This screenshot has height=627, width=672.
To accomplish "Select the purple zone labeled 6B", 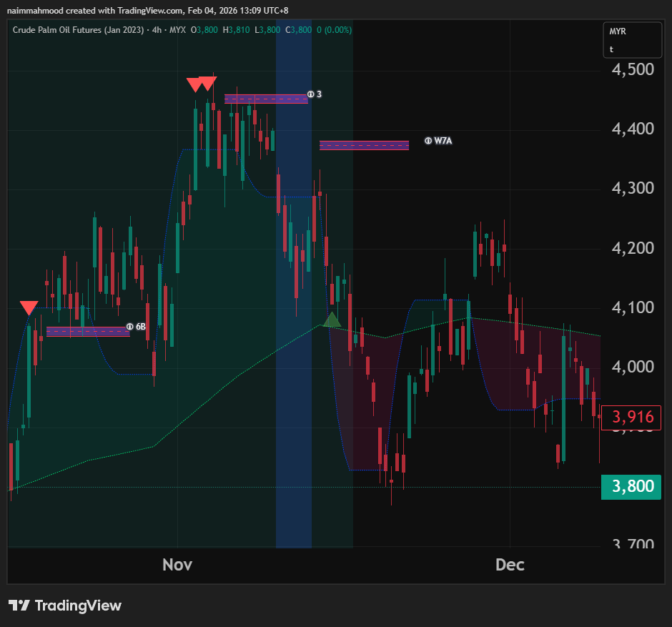I will pyautogui.click(x=88, y=331).
